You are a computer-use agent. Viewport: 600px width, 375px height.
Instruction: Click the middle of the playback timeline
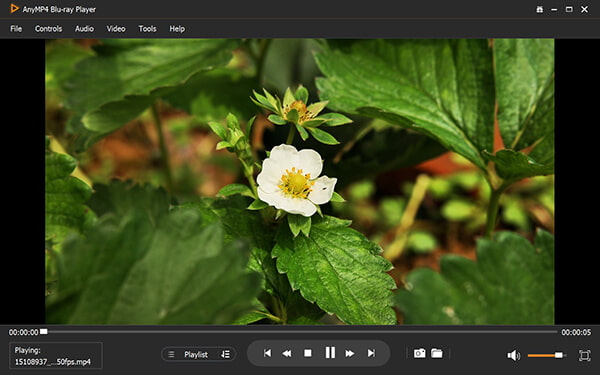(x=300, y=332)
